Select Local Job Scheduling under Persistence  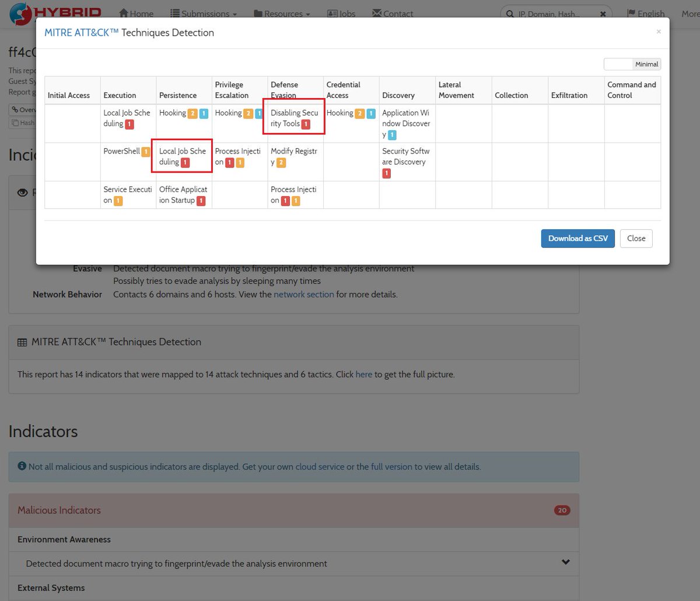[183, 156]
